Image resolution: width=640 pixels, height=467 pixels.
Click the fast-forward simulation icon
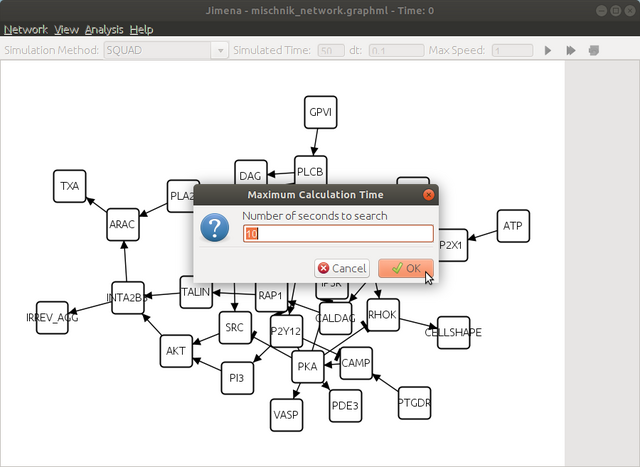coord(570,50)
